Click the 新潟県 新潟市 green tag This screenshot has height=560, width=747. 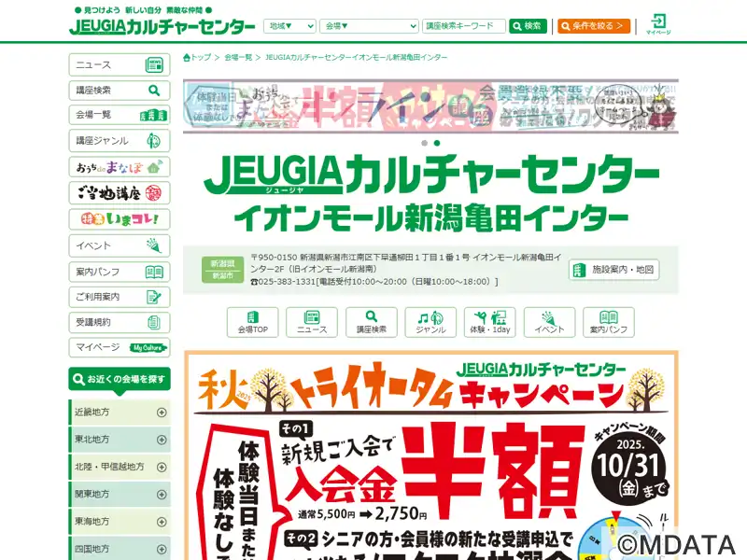(x=222, y=270)
